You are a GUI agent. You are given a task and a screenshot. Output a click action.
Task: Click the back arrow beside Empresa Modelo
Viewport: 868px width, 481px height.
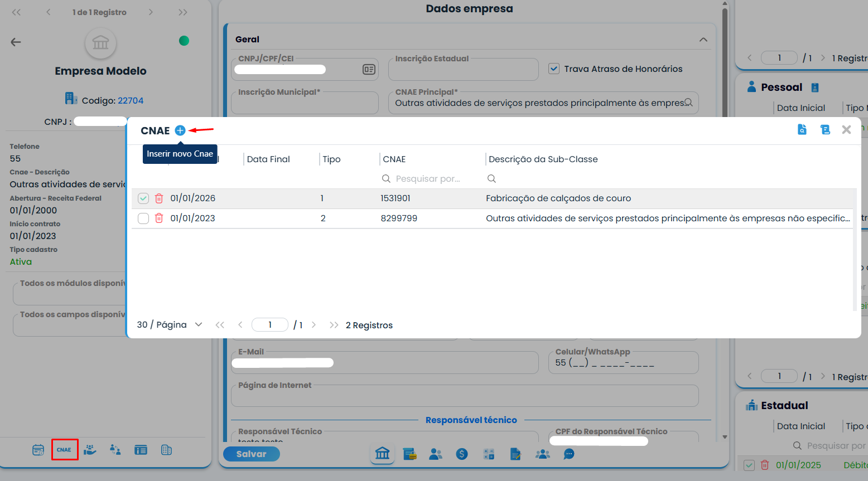pyautogui.click(x=16, y=42)
